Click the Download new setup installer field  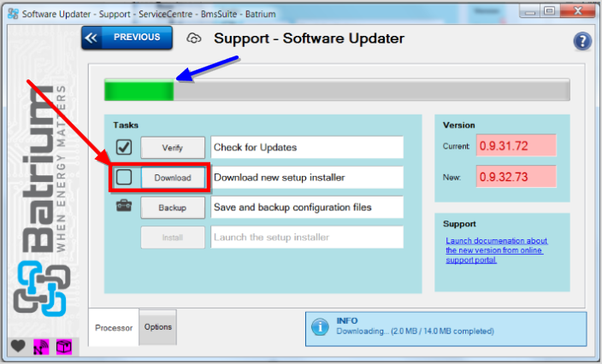tap(307, 177)
